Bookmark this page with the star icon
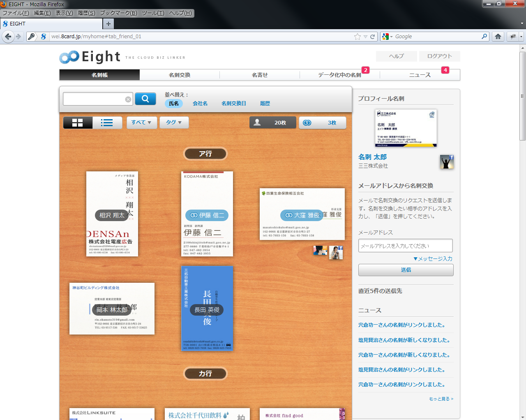The image size is (526, 420). [358, 37]
